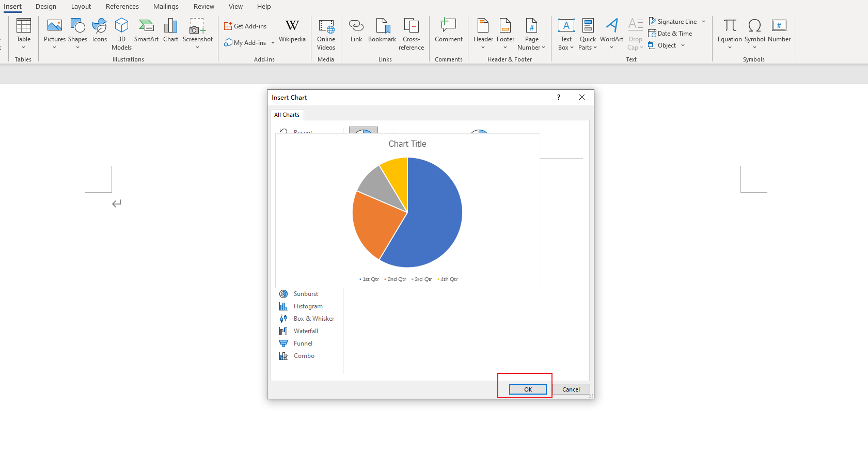Click the Chart Title text in preview
The width and height of the screenshot is (868, 469).
(407, 144)
